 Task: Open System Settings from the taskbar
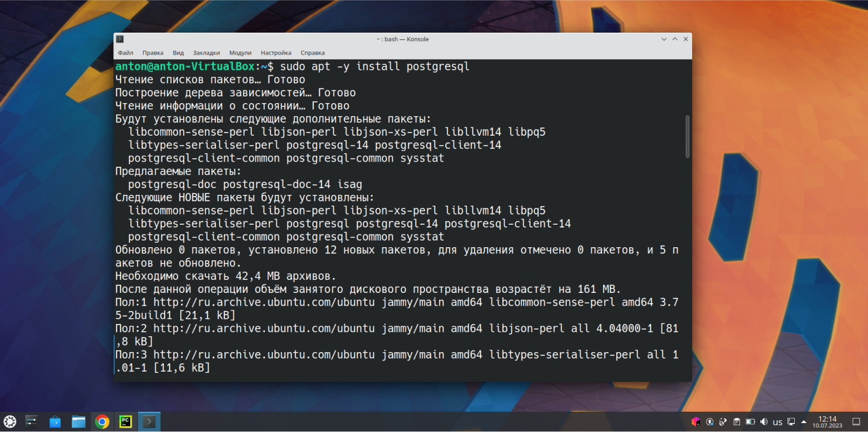(x=32, y=421)
